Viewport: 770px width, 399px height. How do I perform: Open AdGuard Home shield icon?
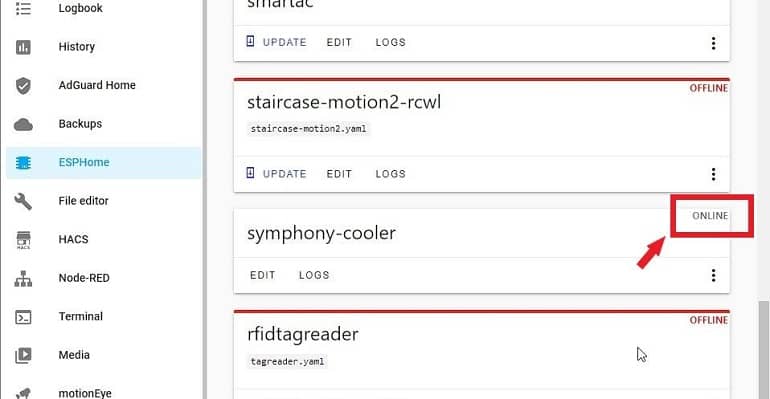[23, 85]
